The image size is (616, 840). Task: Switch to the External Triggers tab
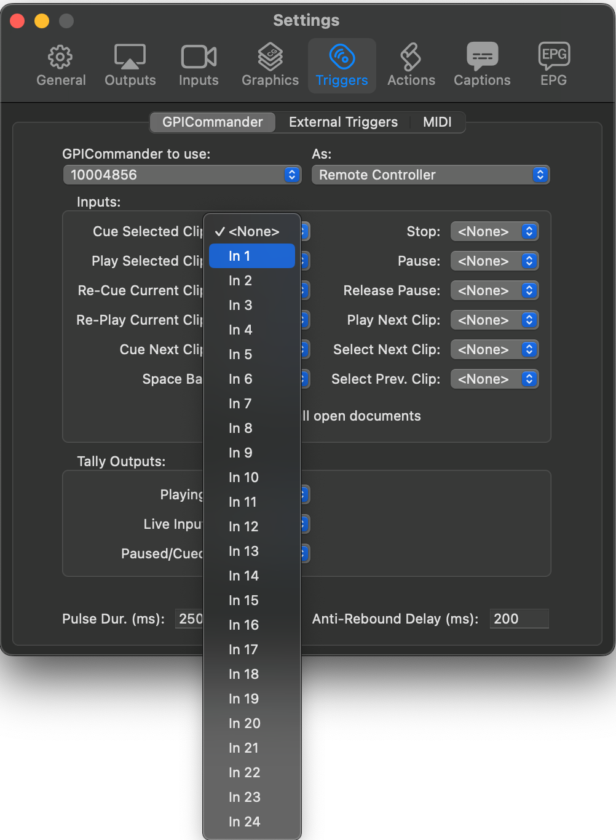point(343,122)
